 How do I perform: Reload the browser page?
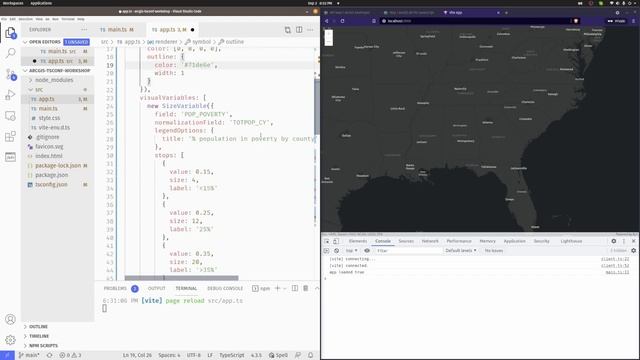click(x=342, y=21)
